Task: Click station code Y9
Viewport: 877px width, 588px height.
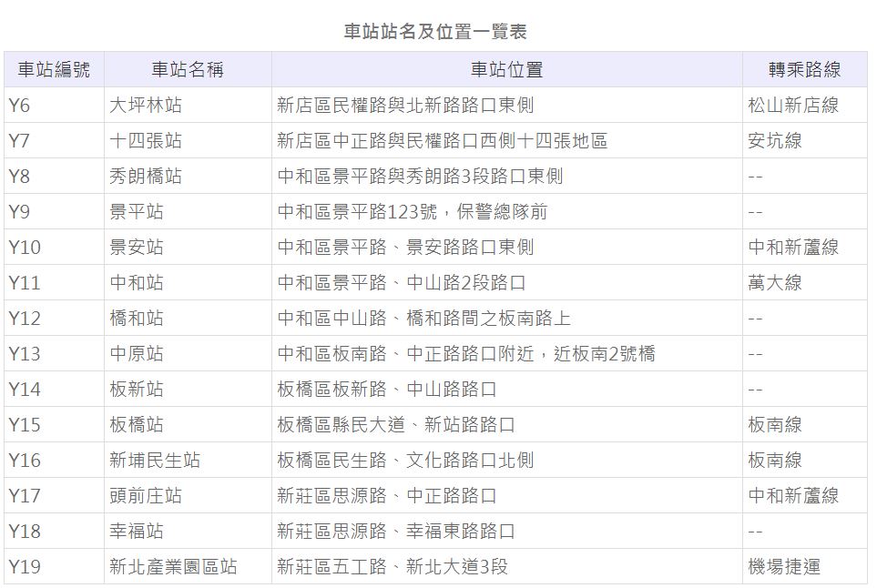Action: click(x=19, y=212)
